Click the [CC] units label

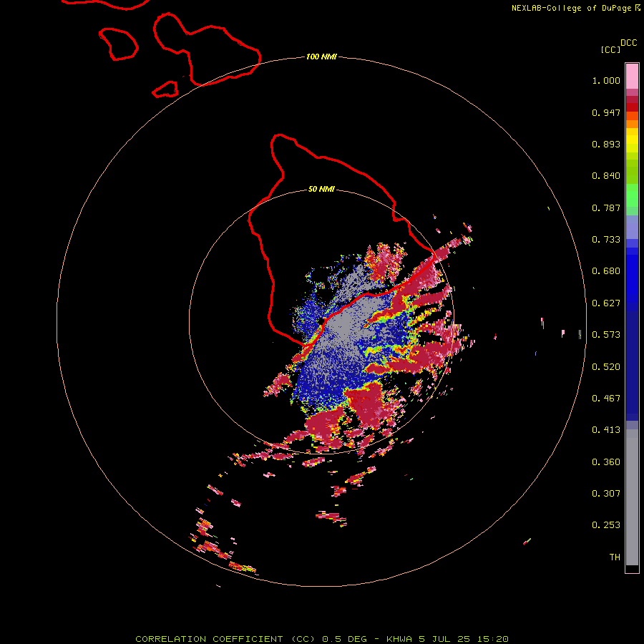point(610,49)
